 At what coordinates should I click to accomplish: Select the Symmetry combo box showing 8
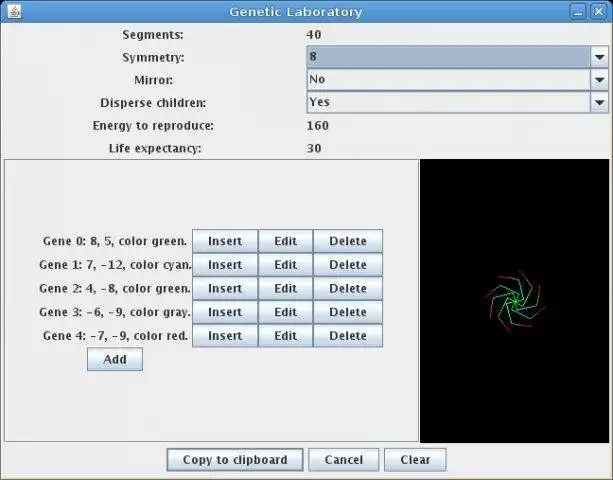pyautogui.click(x=457, y=57)
